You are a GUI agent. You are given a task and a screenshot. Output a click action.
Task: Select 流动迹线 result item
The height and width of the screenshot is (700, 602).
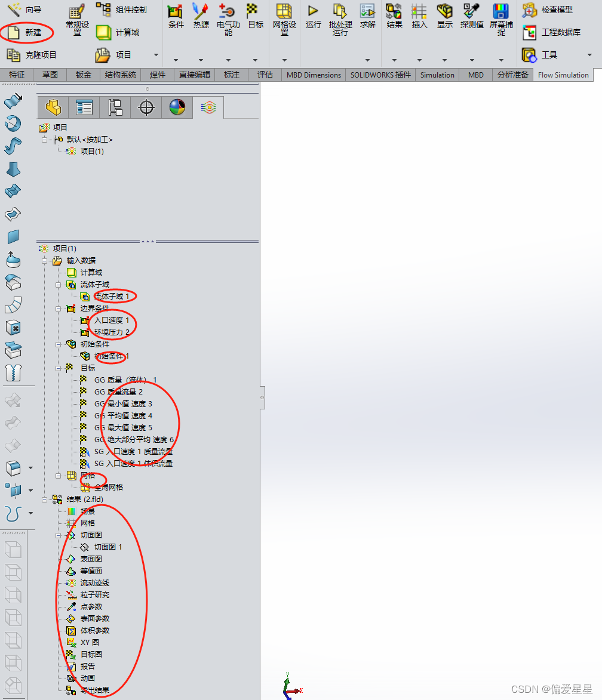[95, 583]
